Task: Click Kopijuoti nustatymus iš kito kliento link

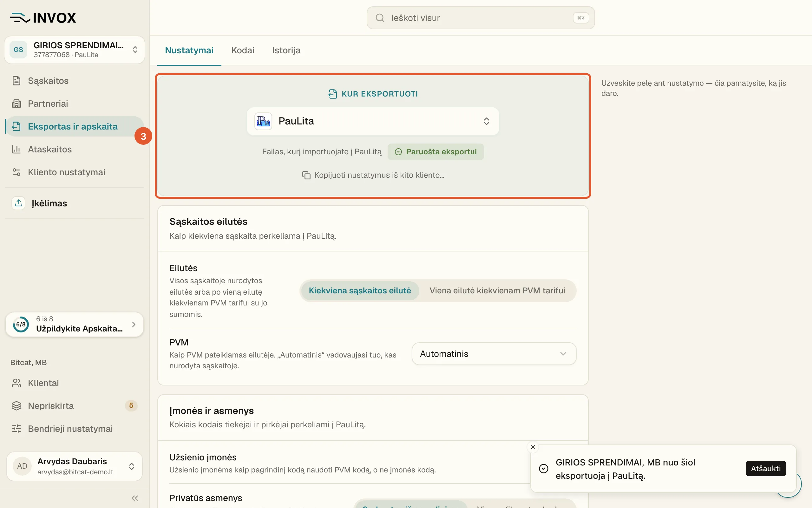Action: pos(373,175)
